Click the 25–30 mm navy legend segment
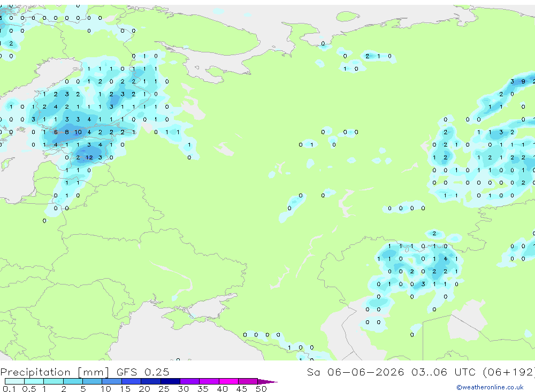This screenshot has height=392, width=535. tap(170, 381)
